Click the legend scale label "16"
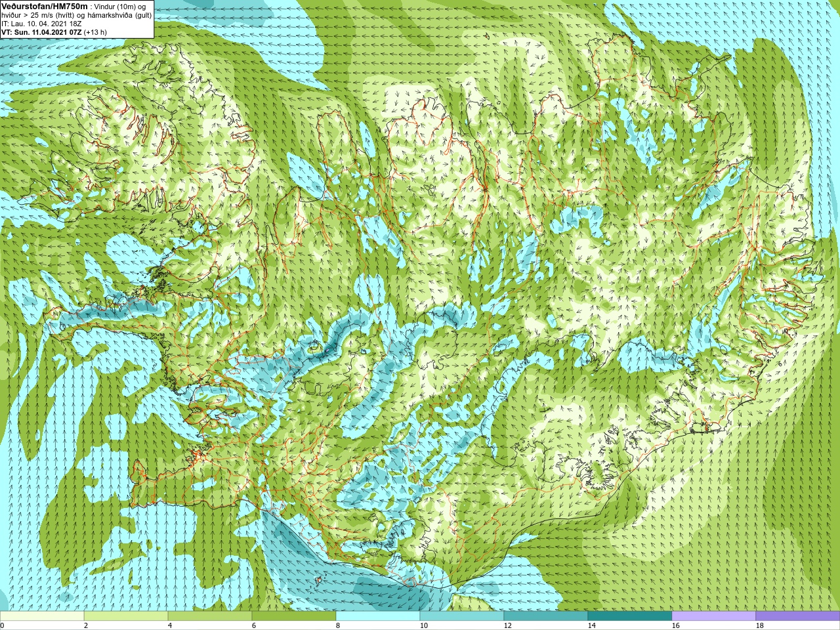The width and height of the screenshot is (840, 630). point(676,625)
